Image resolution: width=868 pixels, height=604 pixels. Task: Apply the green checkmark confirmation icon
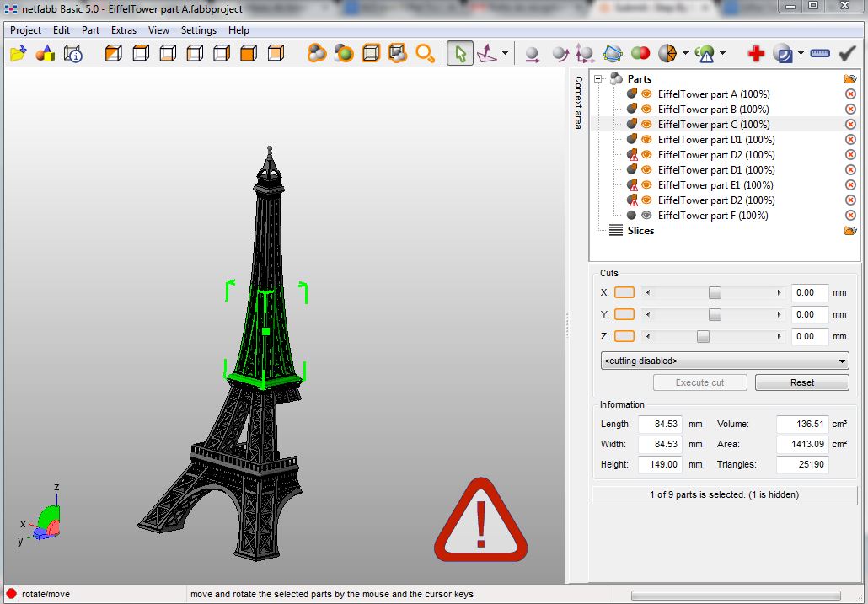pyautogui.click(x=845, y=52)
